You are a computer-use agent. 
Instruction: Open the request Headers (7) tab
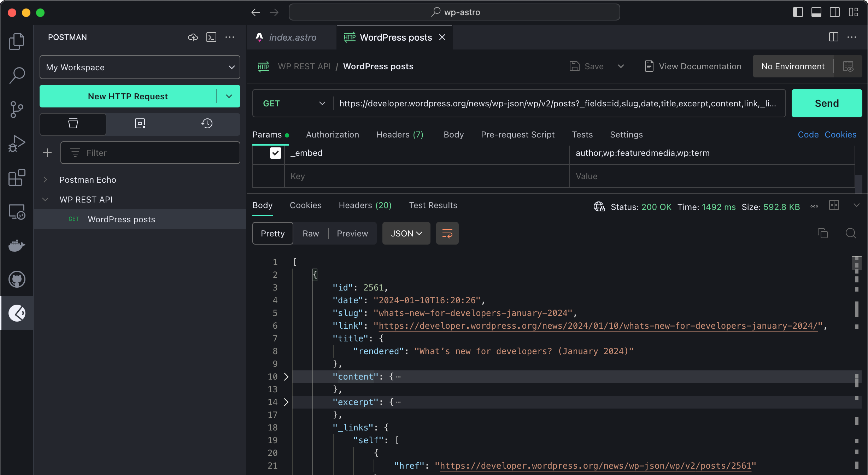400,135
